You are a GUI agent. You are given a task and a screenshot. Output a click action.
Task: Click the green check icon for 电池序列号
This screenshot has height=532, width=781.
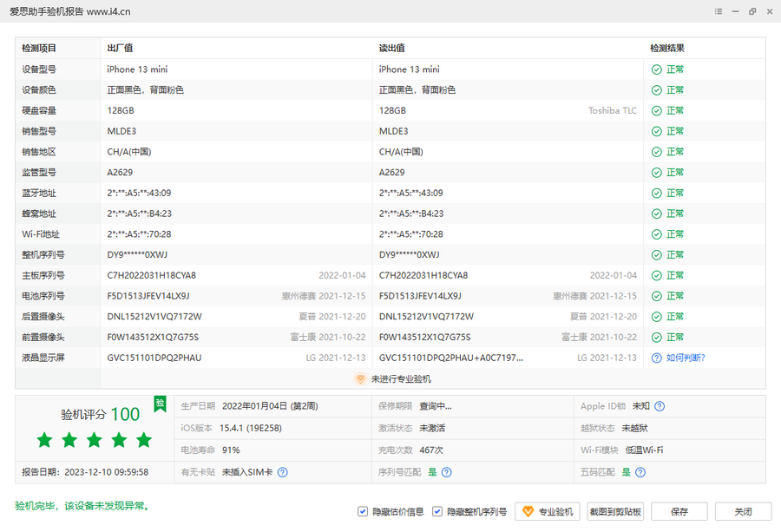coord(657,297)
